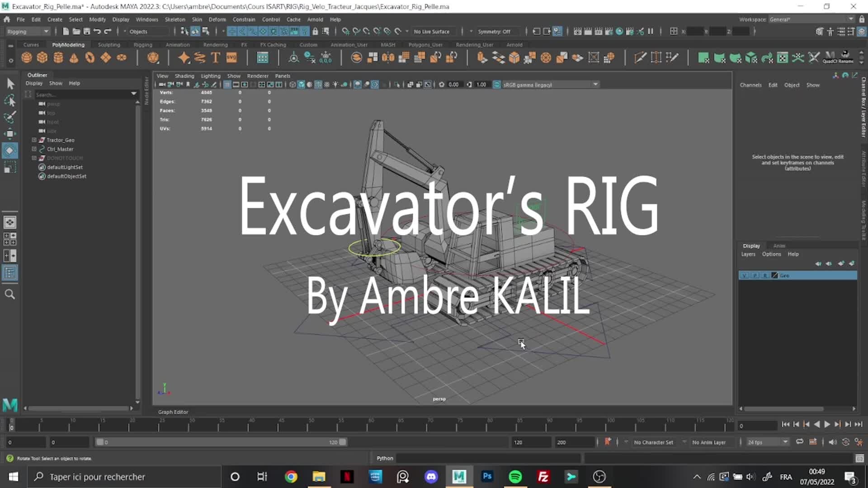Toggle the R reference state on the Geo layer
This screenshot has height=488, width=868.
765,275
